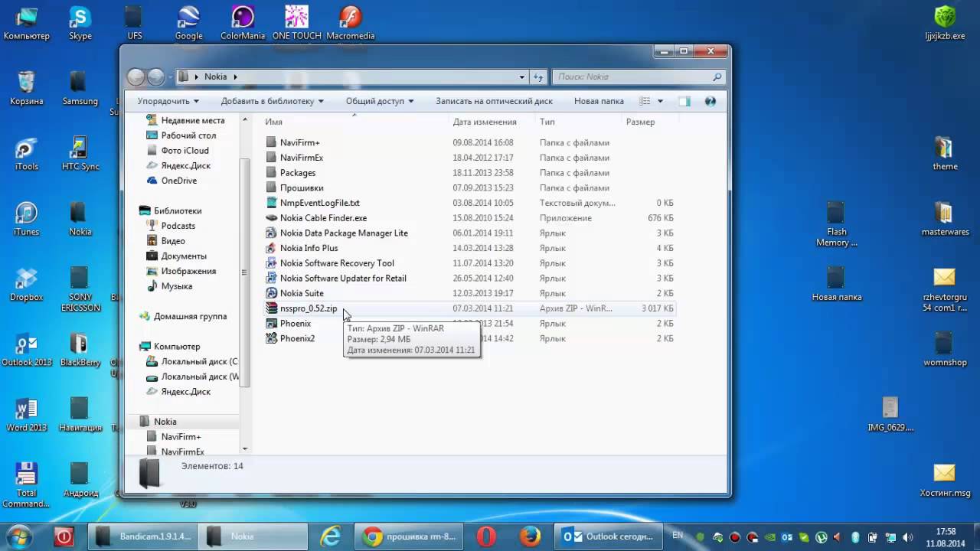This screenshot has width=980, height=551.
Task: Click Записать на оптический диск
Action: [x=494, y=101]
